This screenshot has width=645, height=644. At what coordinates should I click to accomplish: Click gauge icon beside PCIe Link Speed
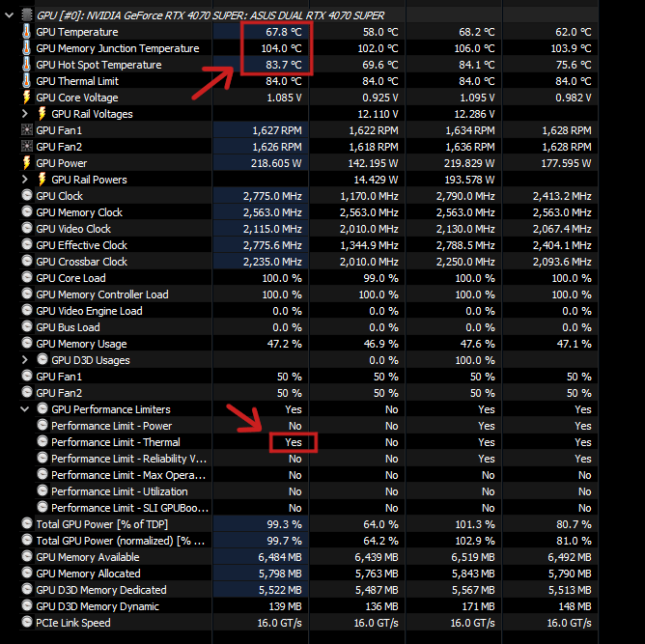27,622
